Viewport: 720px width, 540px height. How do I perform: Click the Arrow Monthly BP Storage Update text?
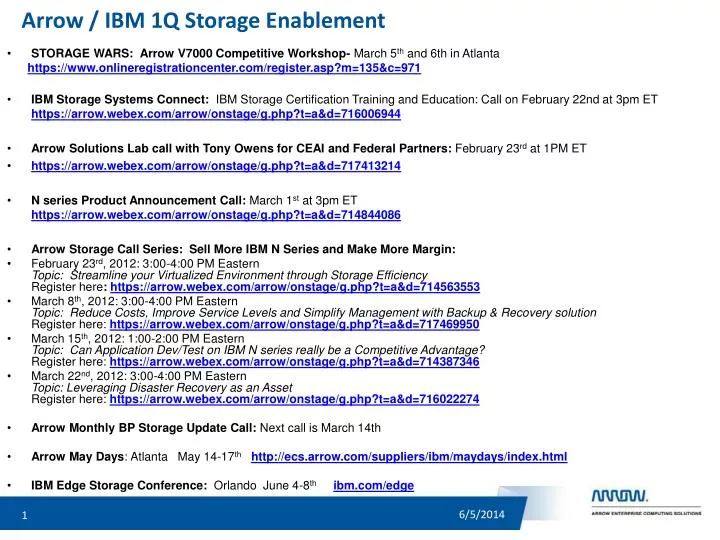pyautogui.click(x=144, y=428)
